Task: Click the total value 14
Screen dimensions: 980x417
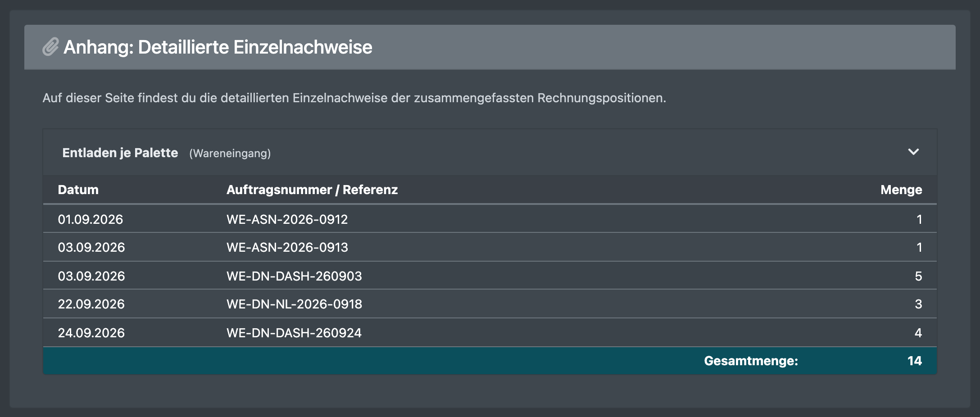Action: (915, 361)
